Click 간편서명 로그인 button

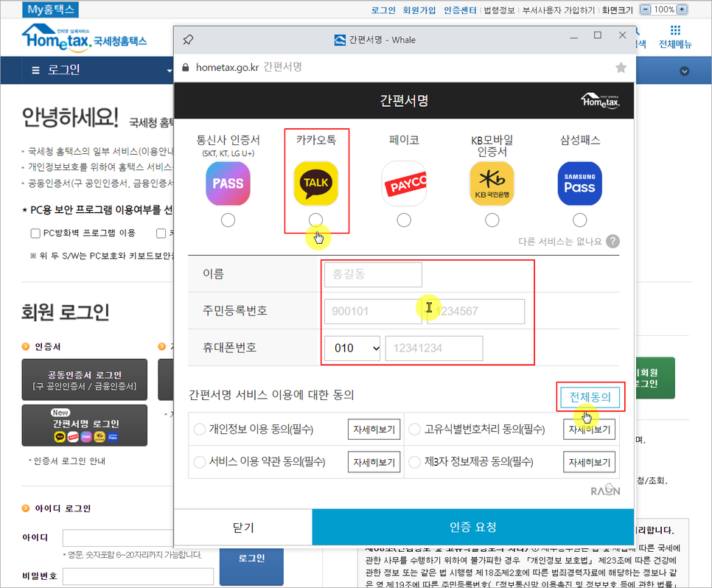85,425
